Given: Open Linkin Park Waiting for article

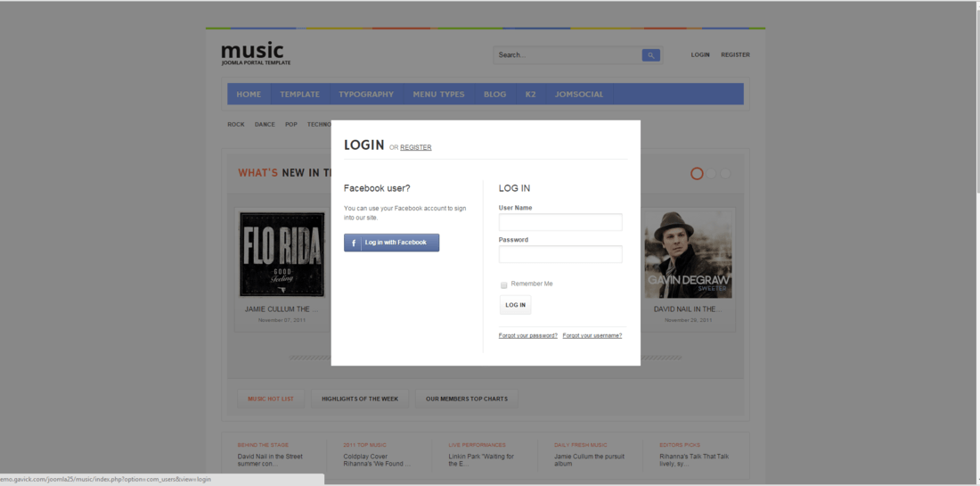Looking at the screenshot, I should tap(481, 460).
